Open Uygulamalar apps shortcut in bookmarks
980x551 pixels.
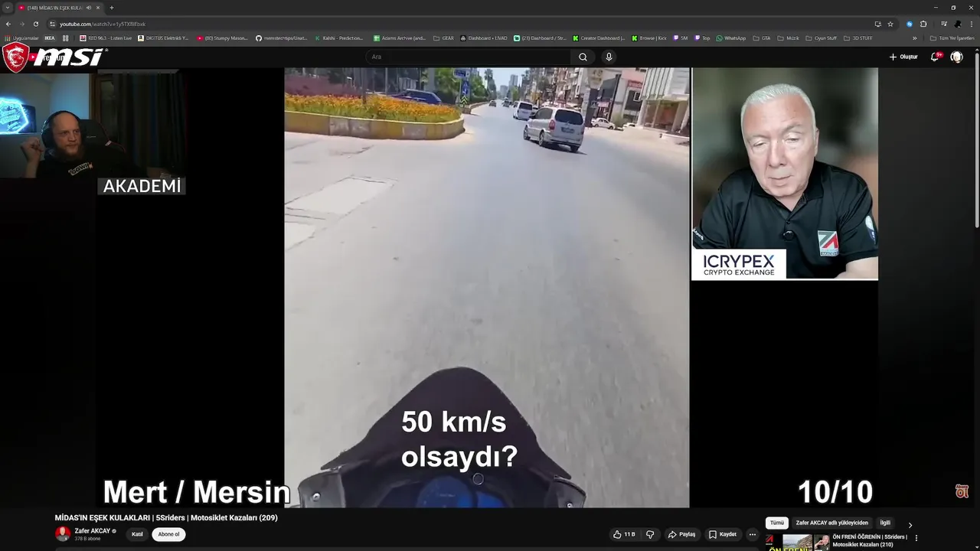tap(21, 37)
